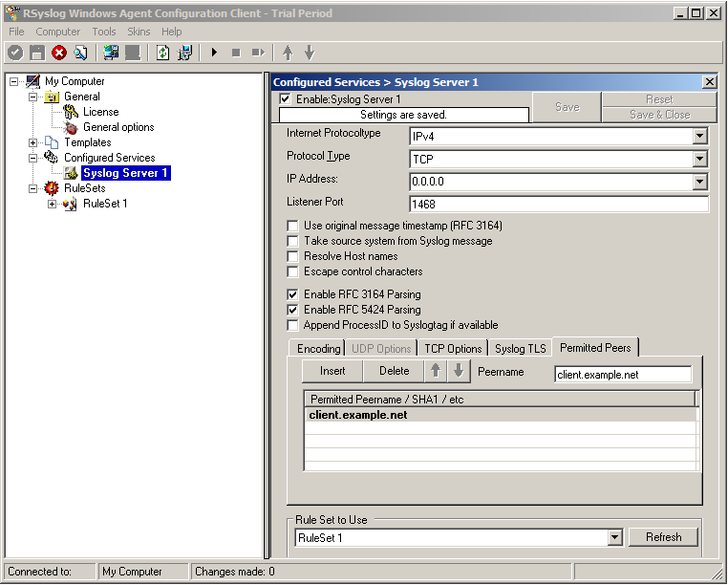The width and height of the screenshot is (728, 585).
Task: Switch to the TCP Options tab
Action: tap(453, 349)
